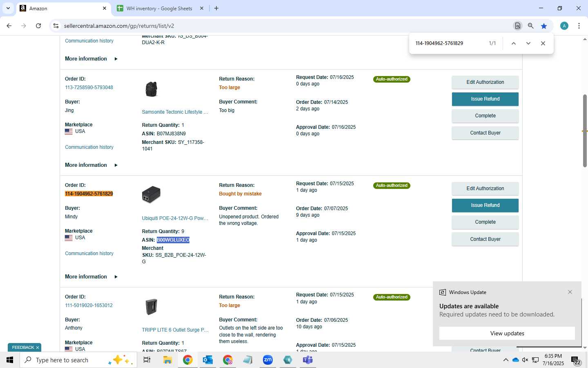Contact Buyer Jing
Image resolution: width=588 pixels, height=368 pixels.
[485, 133]
